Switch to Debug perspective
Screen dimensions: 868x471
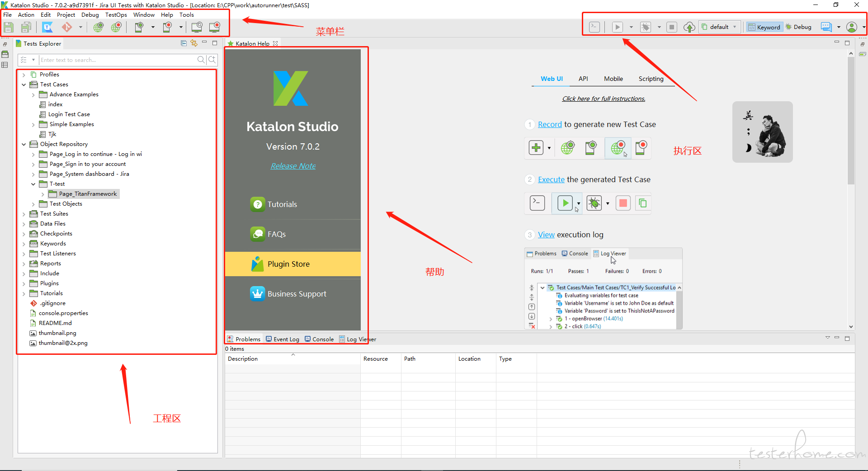798,27
